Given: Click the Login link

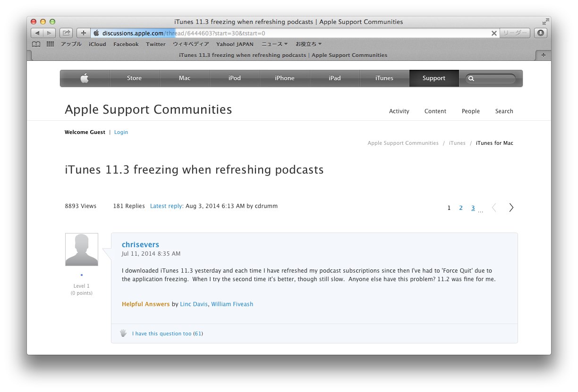Looking at the screenshot, I should click(121, 132).
